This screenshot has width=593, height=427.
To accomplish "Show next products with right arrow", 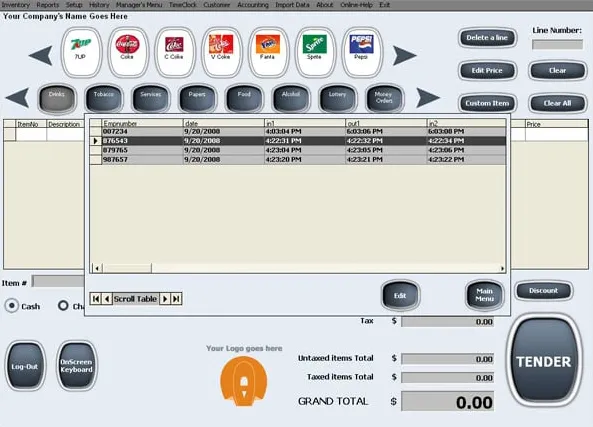I will (404, 56).
